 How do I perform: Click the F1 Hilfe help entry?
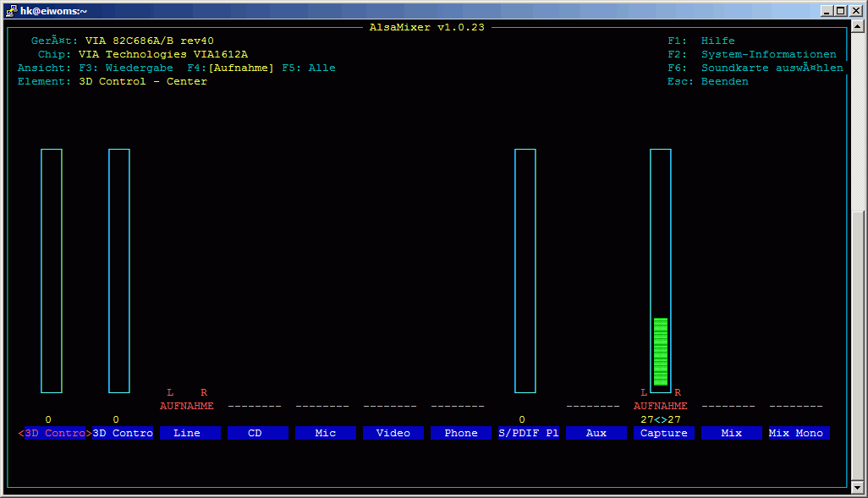(701, 41)
